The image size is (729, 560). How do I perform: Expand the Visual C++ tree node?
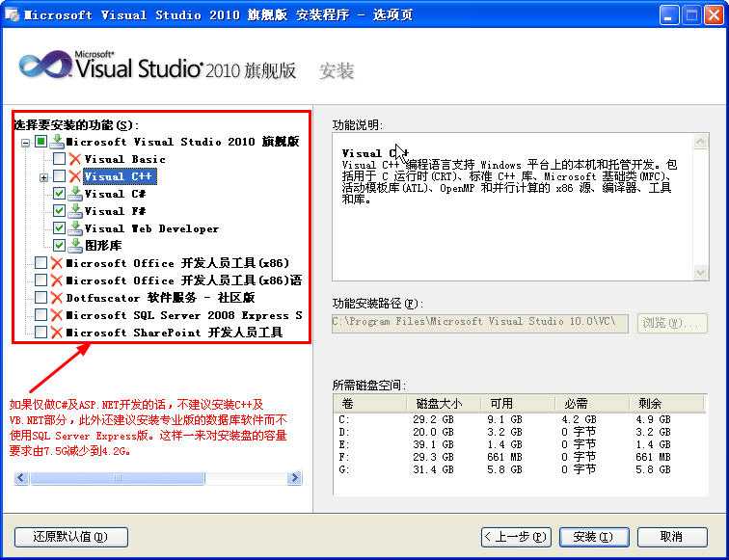coord(43,177)
